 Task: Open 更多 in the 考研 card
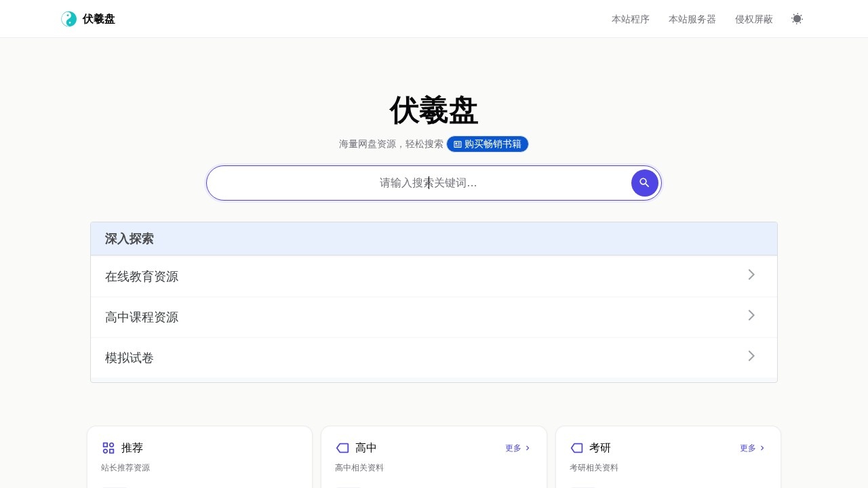[x=753, y=448]
